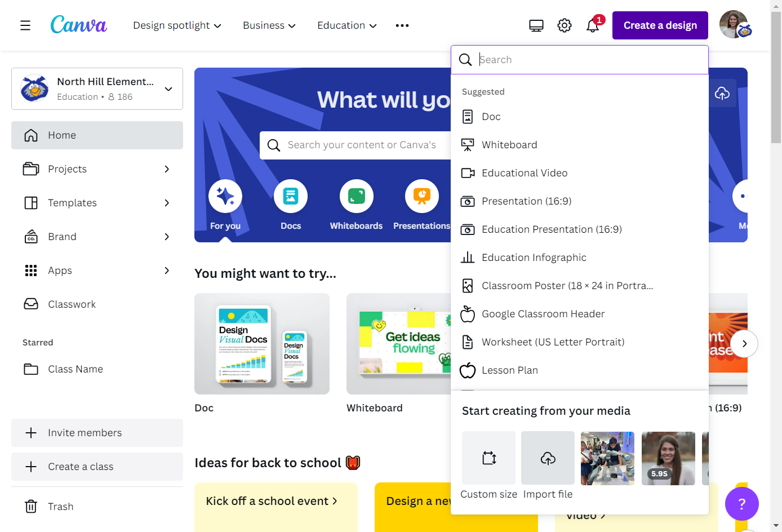Image resolution: width=782 pixels, height=532 pixels.
Task: Select Whiteboard from suggested list
Action: coord(579,145)
